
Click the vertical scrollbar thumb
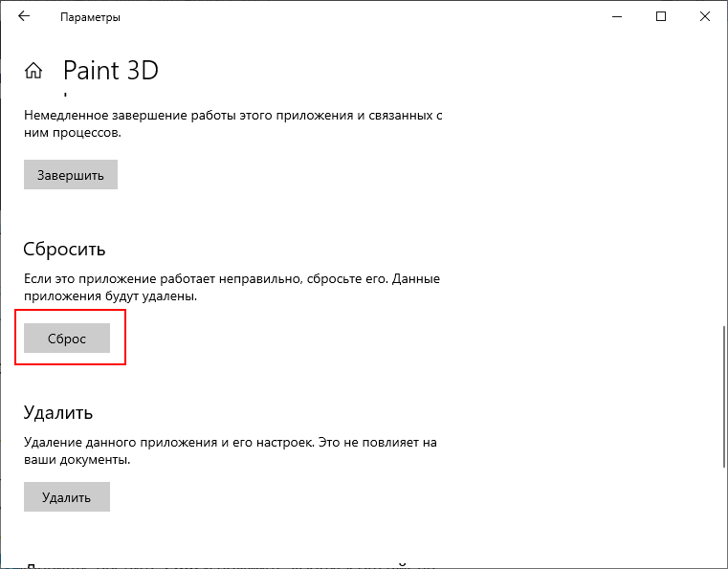(724, 397)
